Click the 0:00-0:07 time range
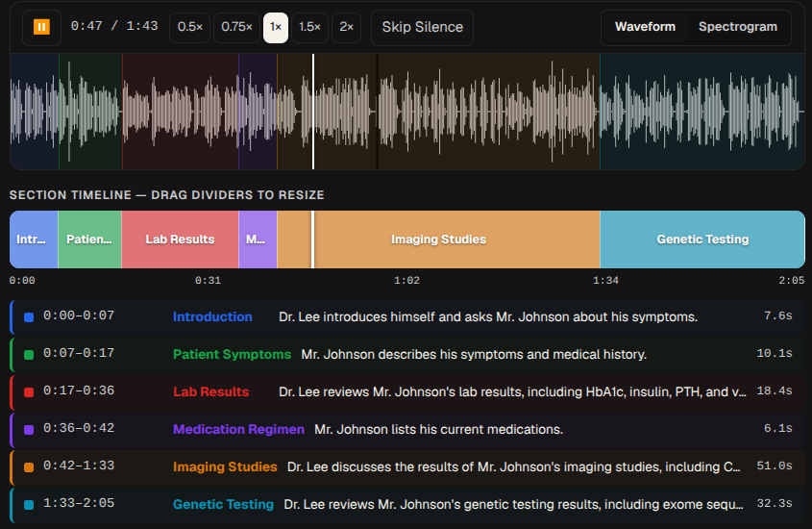The image size is (812, 529). pyautogui.click(x=79, y=315)
